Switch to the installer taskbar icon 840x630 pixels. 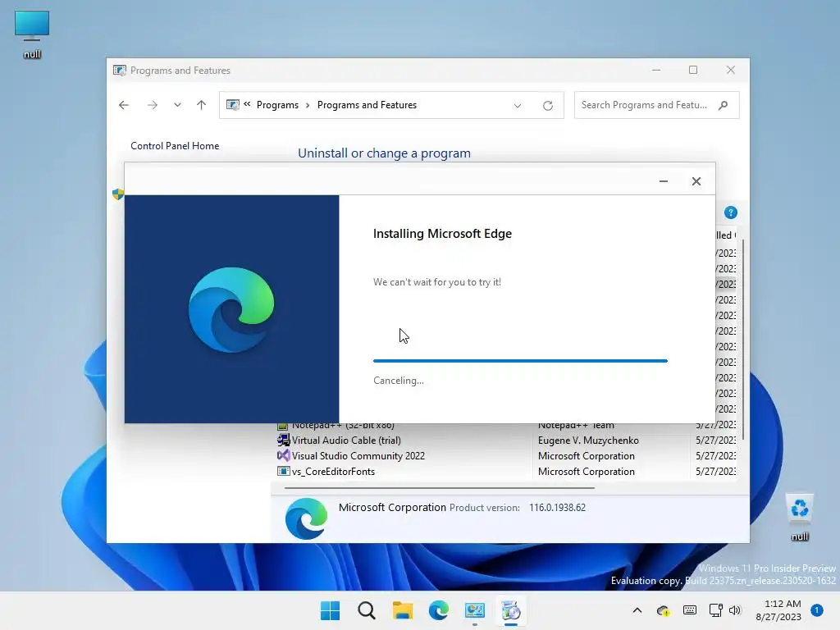[510, 610]
